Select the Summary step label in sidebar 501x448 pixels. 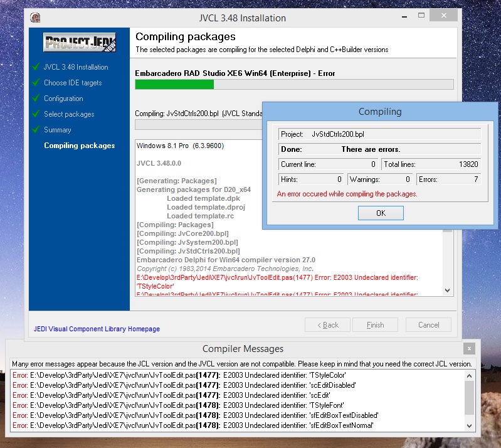pos(57,130)
